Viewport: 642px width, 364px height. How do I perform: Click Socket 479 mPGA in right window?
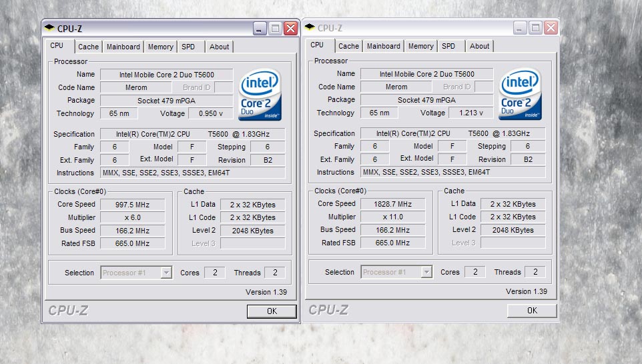(427, 100)
